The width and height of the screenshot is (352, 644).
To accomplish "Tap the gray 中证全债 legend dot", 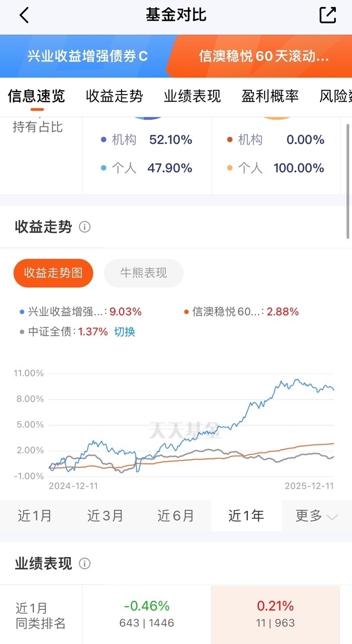I will [x=22, y=332].
